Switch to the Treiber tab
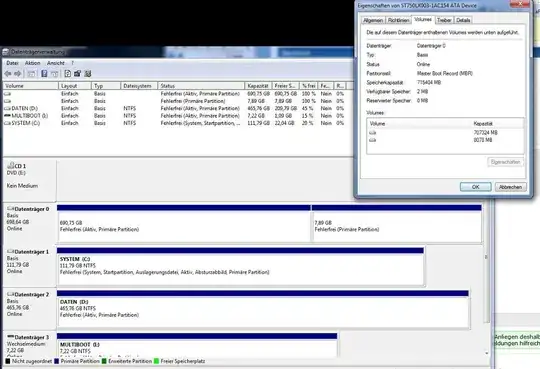Image resolution: width=540 pixels, height=369 pixels. pyautogui.click(x=444, y=20)
